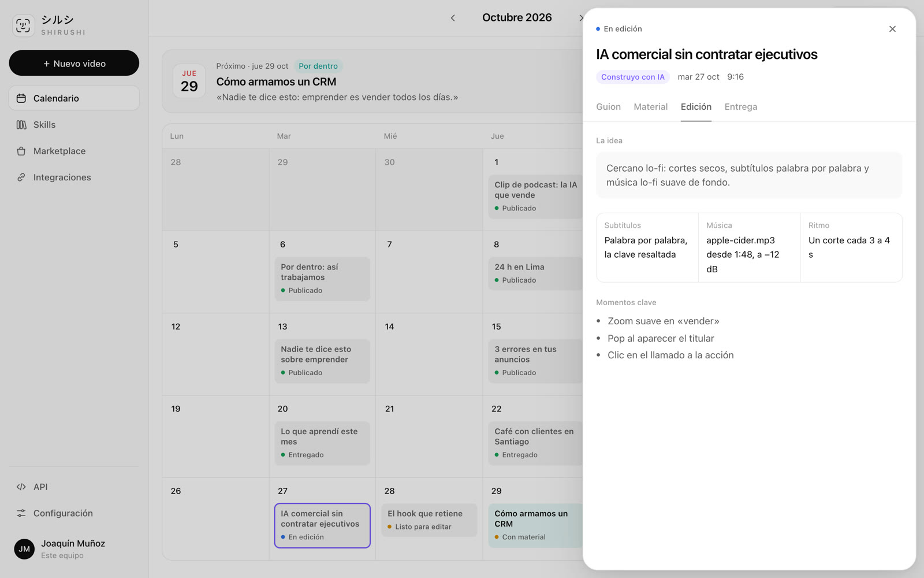The width and height of the screenshot is (924, 578).
Task: Switch to the Material tab
Action: point(650,107)
